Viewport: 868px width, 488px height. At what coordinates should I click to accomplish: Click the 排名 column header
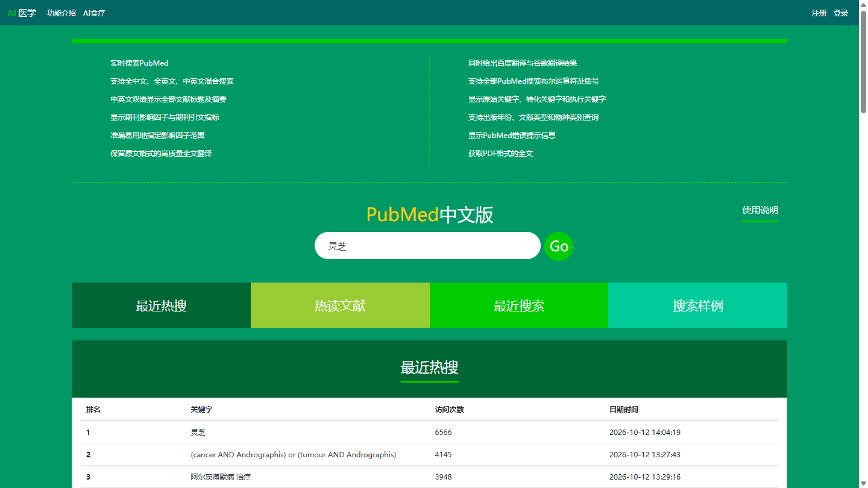(x=93, y=410)
